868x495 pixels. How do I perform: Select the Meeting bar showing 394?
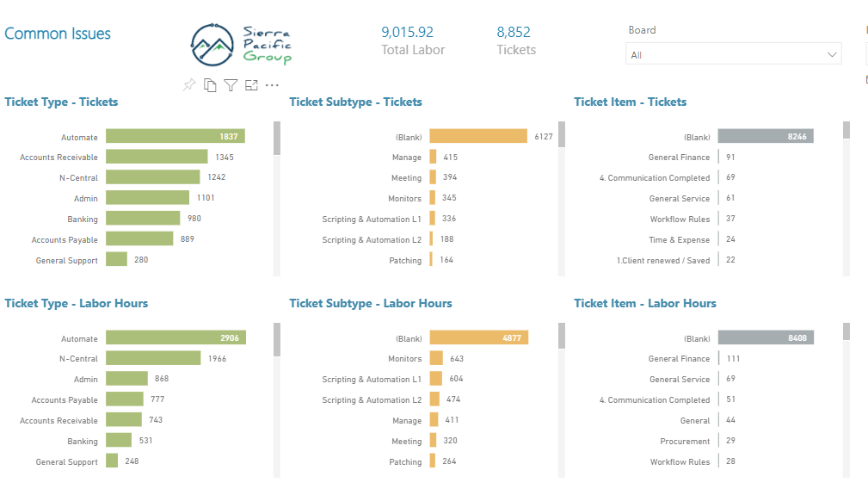433,177
